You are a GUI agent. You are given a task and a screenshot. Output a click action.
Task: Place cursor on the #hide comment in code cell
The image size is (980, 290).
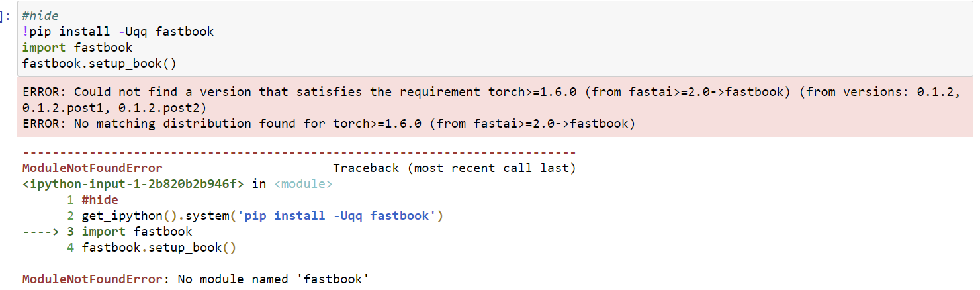[x=40, y=16]
